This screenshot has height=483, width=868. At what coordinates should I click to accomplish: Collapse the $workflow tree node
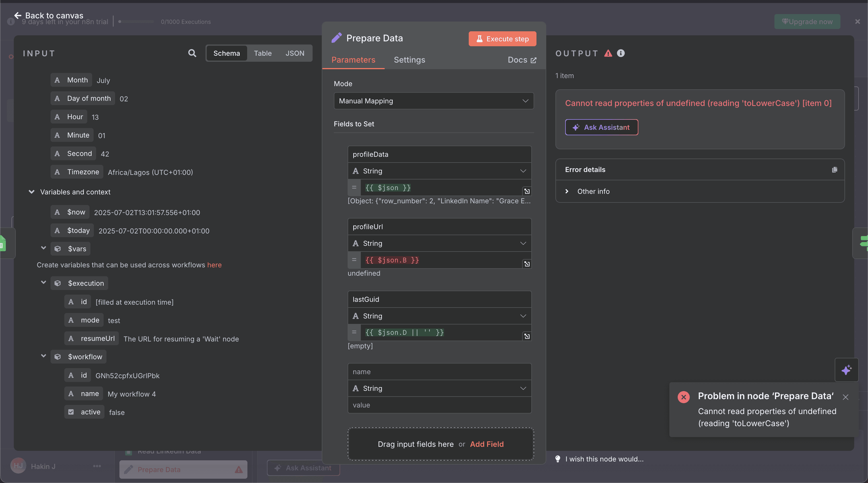(x=43, y=356)
